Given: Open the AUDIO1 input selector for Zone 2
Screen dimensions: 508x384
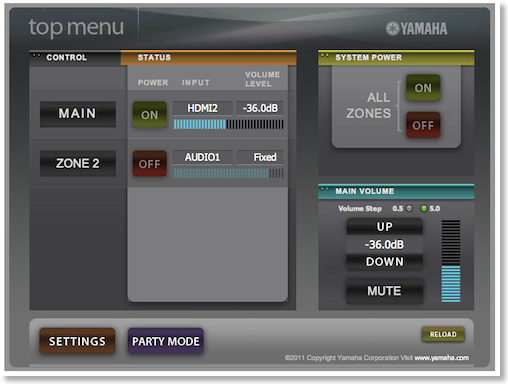Looking at the screenshot, I should point(202,157).
